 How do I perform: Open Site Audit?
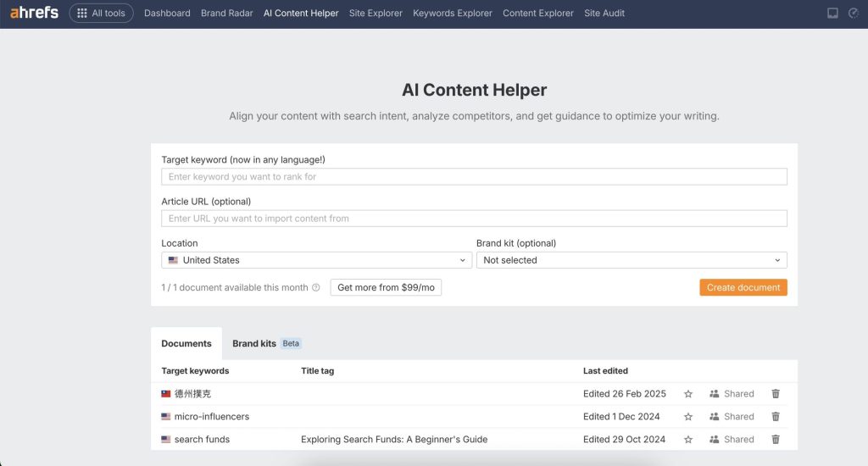[x=604, y=14]
